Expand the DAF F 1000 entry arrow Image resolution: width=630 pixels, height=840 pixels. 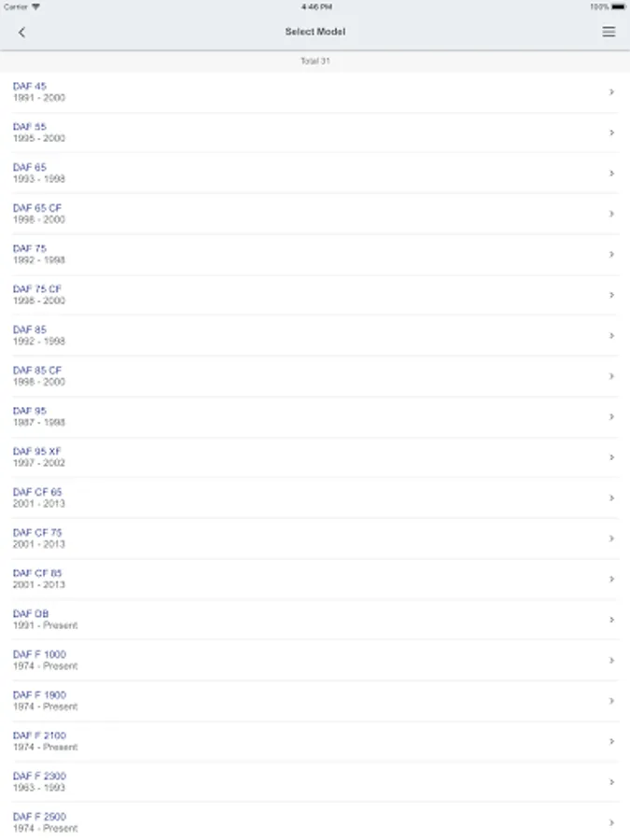pyautogui.click(x=611, y=661)
